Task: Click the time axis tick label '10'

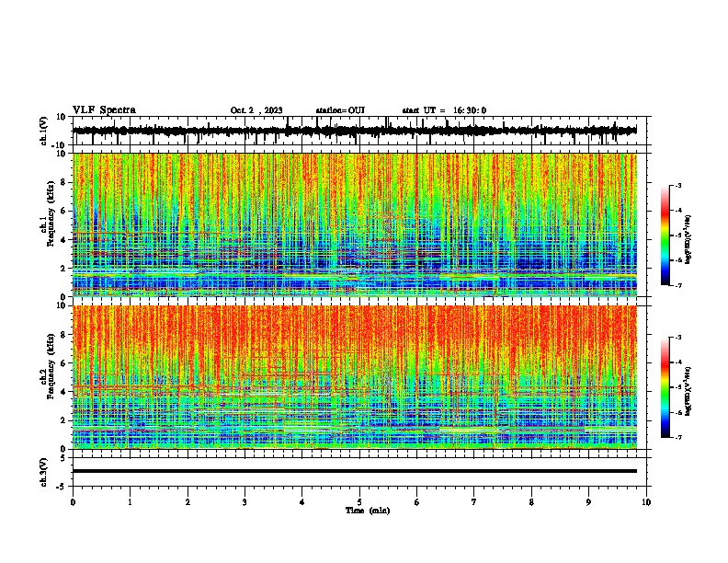Action: click(x=646, y=502)
